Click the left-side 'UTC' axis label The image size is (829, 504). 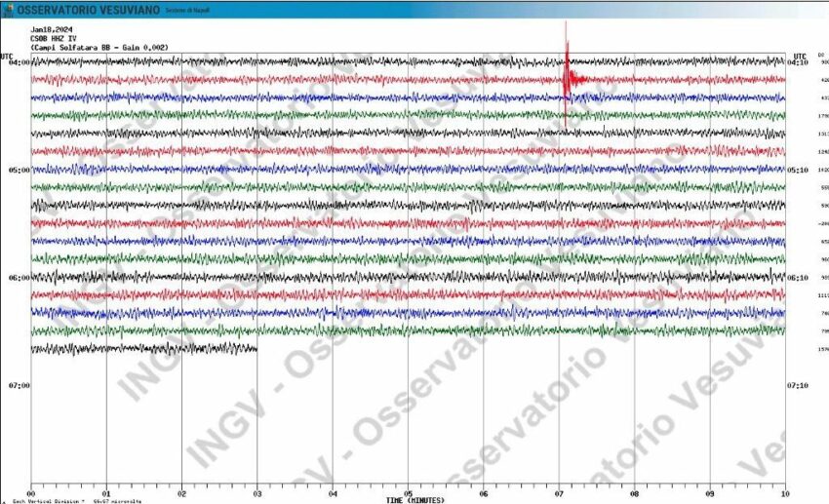pyautogui.click(x=7, y=56)
